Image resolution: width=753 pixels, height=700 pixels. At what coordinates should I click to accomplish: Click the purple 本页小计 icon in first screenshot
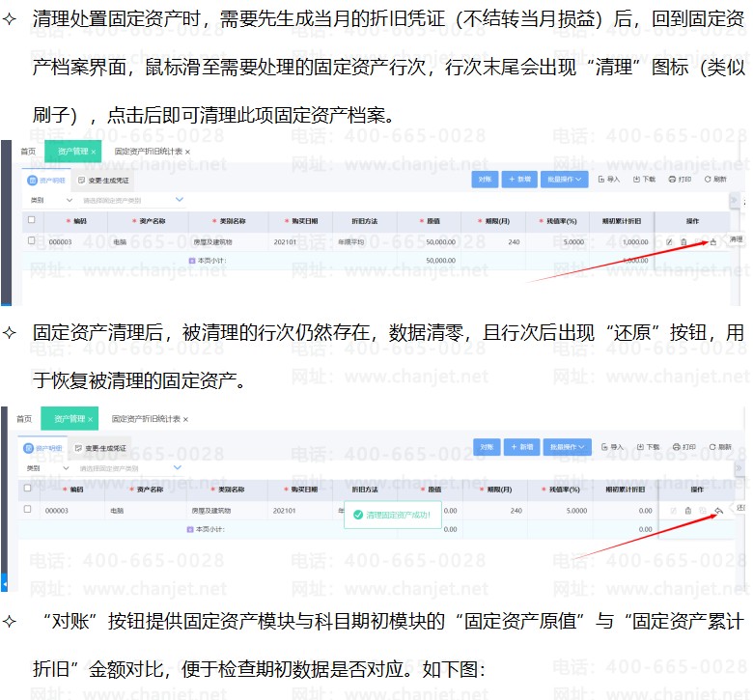pyautogui.click(x=192, y=261)
